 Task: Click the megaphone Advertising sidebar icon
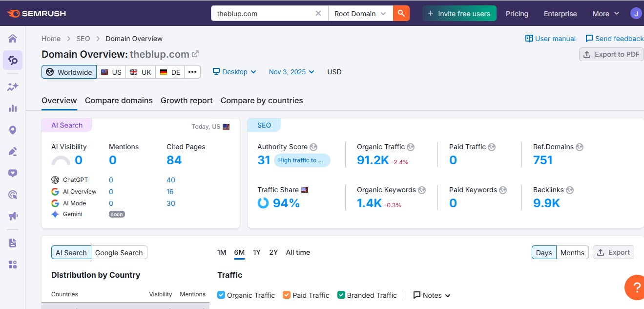(x=13, y=216)
